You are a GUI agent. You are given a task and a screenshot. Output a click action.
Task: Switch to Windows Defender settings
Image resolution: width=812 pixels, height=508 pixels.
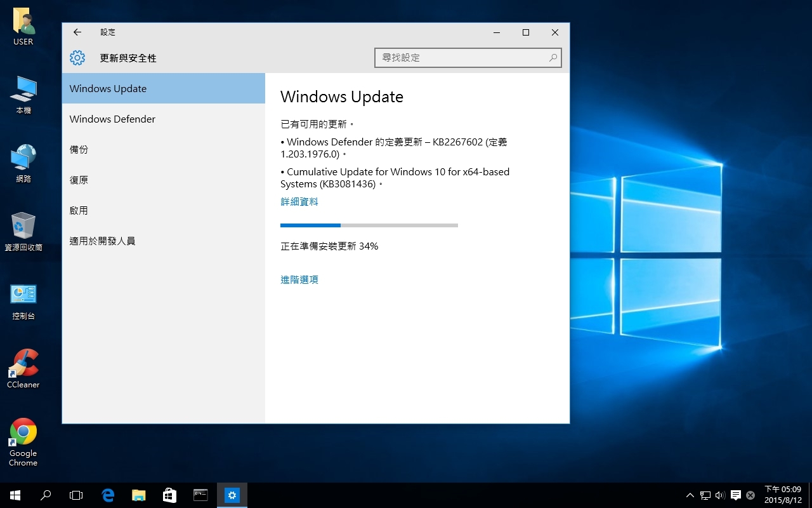pos(164,119)
